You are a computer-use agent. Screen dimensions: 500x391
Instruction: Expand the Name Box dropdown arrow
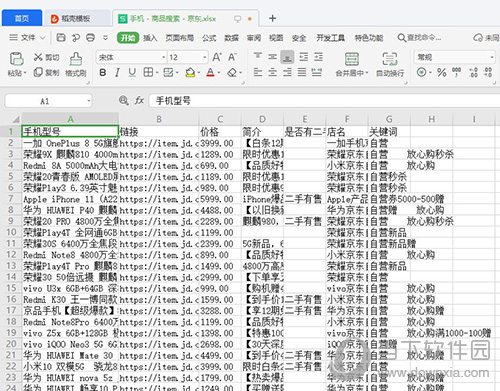point(89,101)
